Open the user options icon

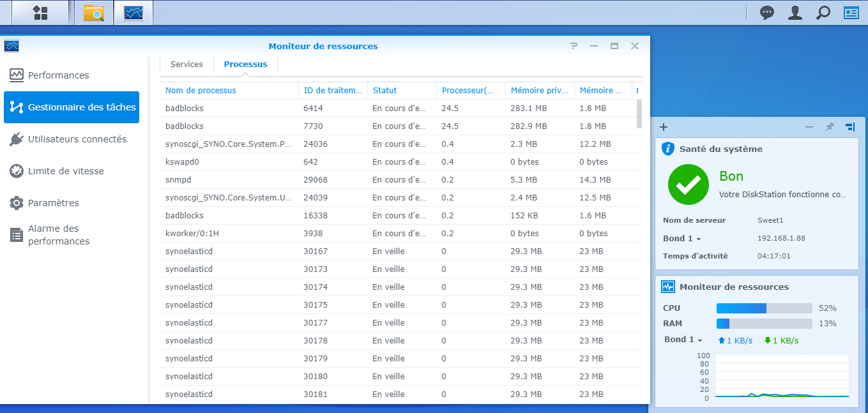click(795, 13)
